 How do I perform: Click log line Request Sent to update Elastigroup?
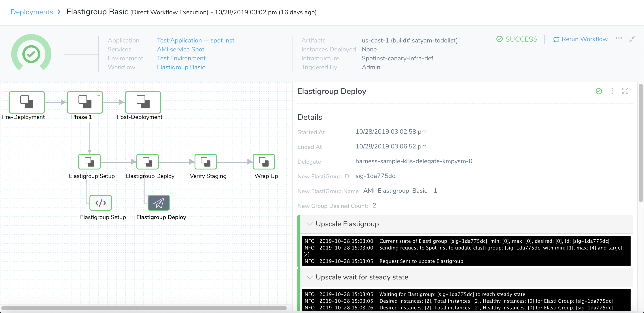click(x=421, y=261)
